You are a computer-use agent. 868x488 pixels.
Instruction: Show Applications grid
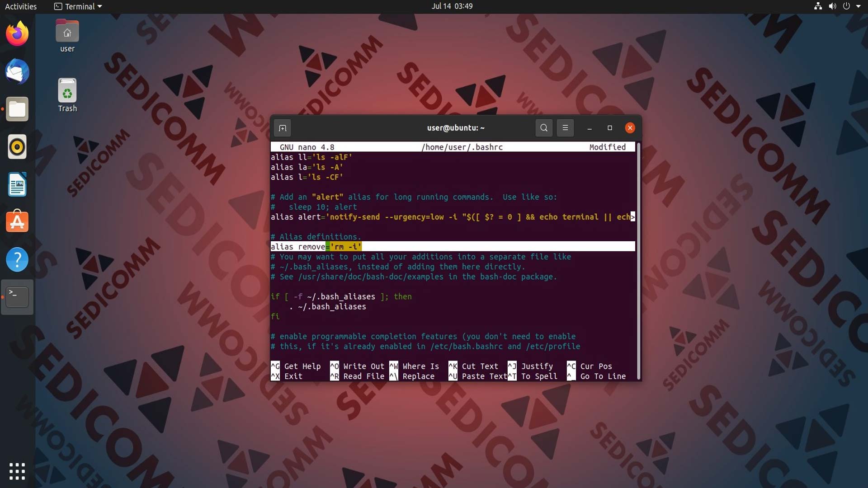point(17,471)
